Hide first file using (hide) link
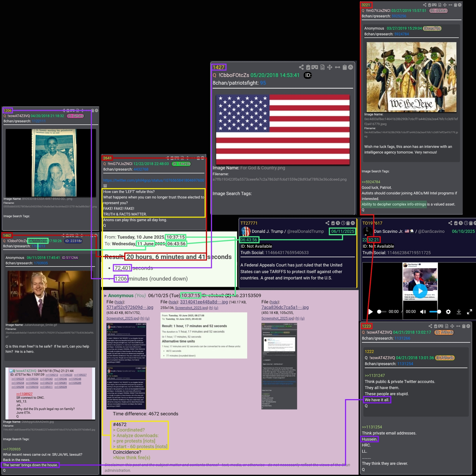Viewport: 476px width, 476px height. (120, 302)
